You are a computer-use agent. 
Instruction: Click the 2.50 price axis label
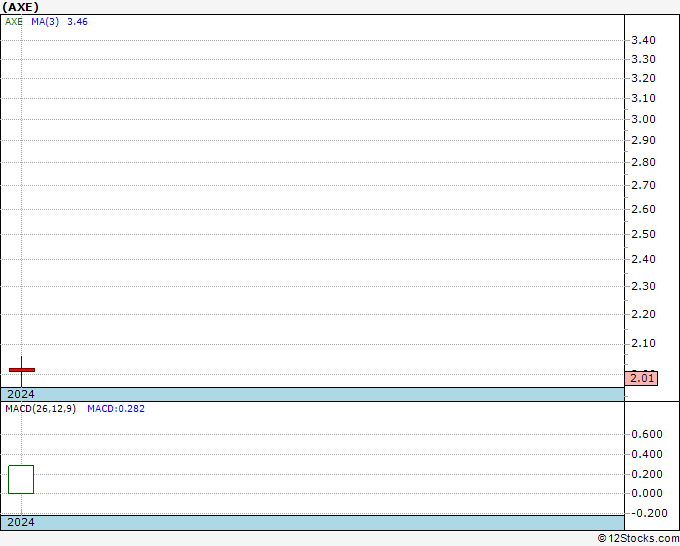tap(643, 235)
